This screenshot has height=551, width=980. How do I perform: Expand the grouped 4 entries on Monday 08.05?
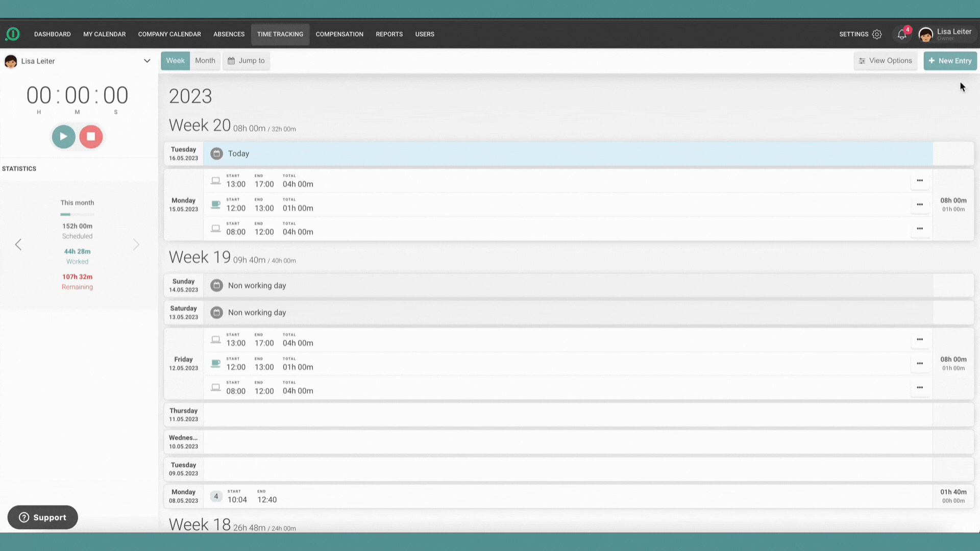216,496
